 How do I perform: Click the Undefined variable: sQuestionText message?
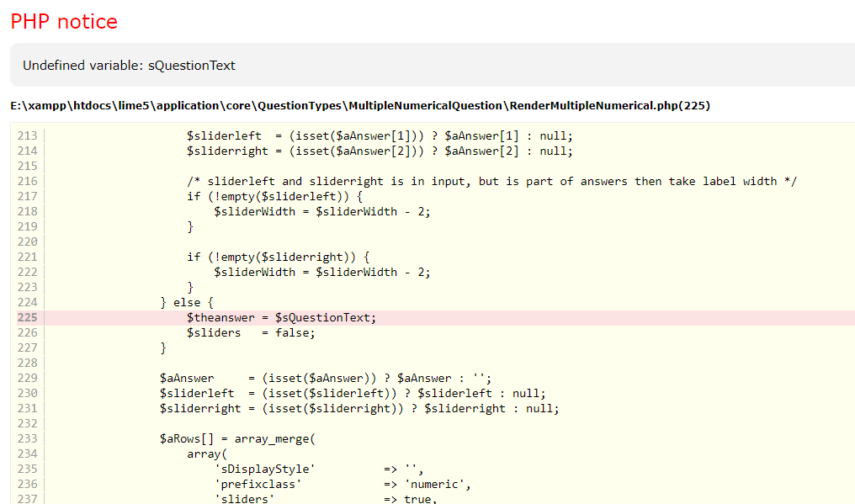coord(129,66)
